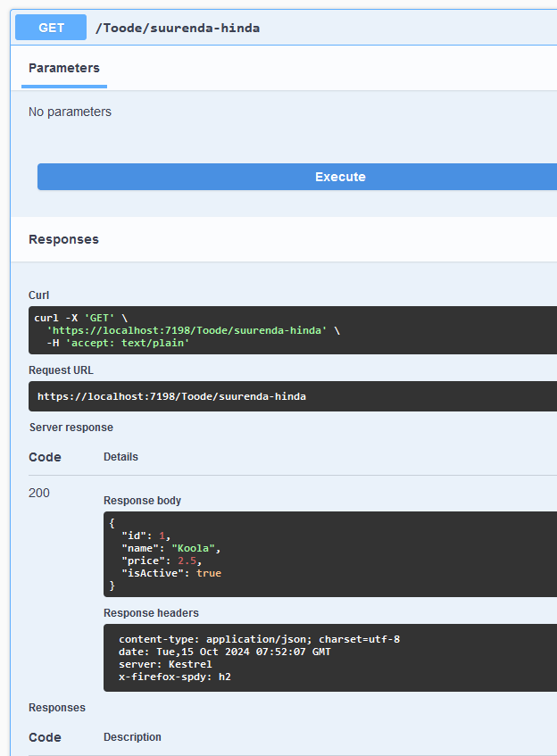The image size is (557, 756).
Task: Click the first Responses section heading
Action: [x=63, y=239]
